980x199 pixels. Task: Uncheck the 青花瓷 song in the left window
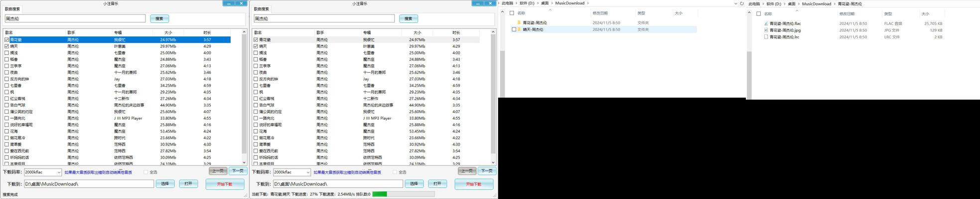click(6, 39)
